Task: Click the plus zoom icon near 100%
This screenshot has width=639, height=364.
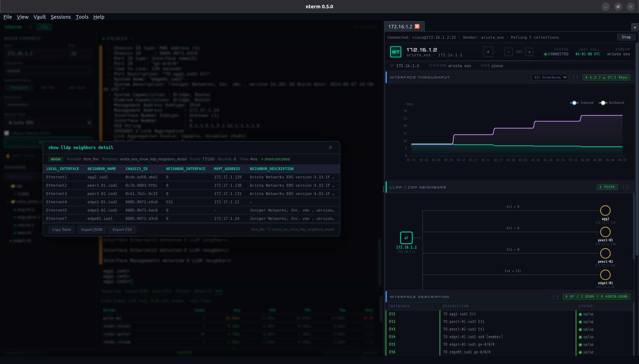Action: [529, 52]
